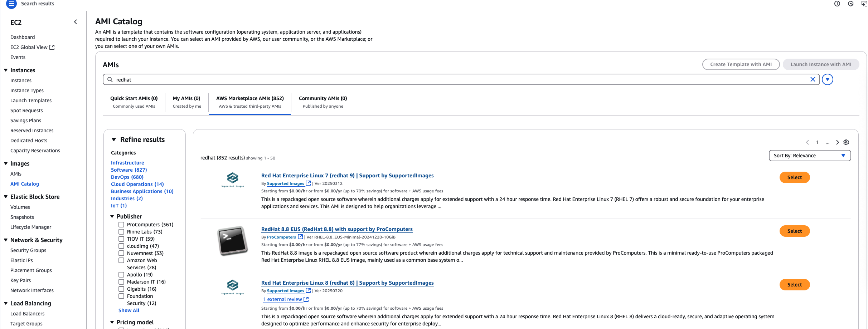Go to the next results page with the chevron
This screenshot has height=329, width=868.
coord(838,142)
